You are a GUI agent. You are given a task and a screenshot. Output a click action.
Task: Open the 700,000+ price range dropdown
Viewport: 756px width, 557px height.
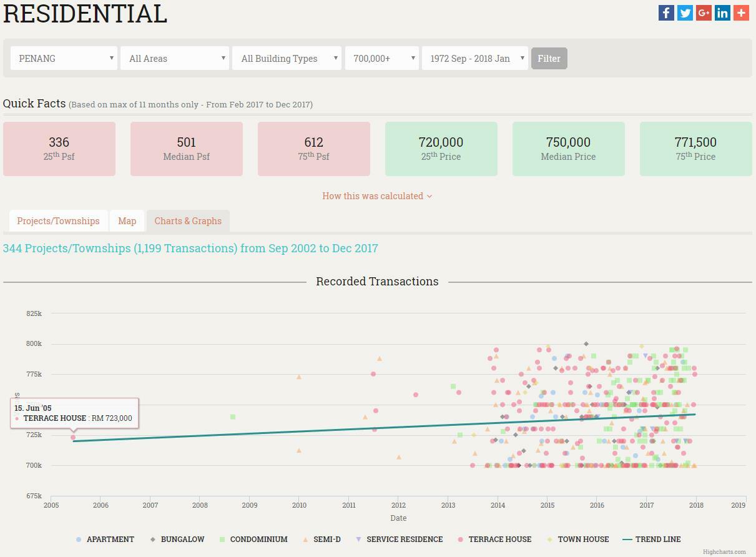point(381,59)
